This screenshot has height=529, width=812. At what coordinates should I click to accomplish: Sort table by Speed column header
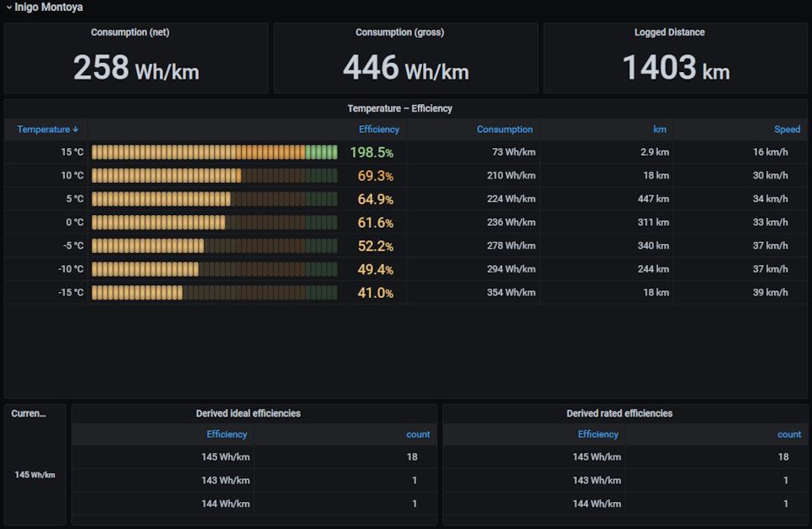[787, 129]
